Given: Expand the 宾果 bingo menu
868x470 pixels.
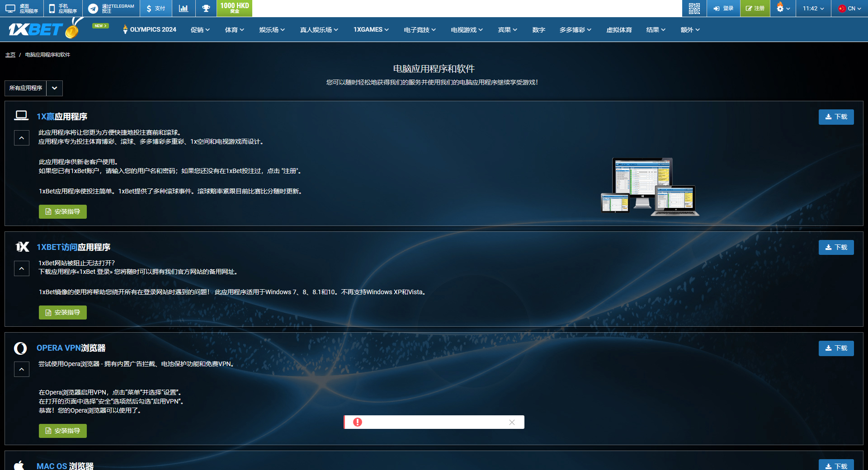Looking at the screenshot, I should pos(507,30).
